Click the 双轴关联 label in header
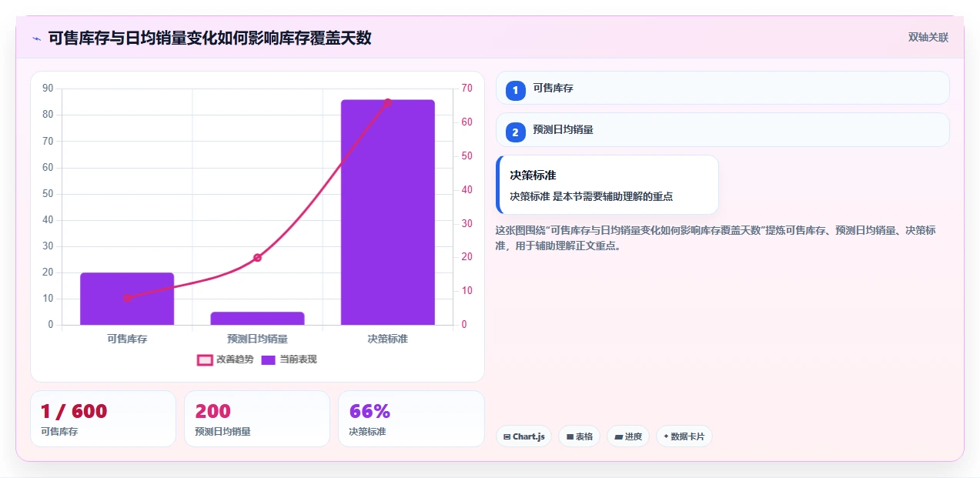Image resolution: width=980 pixels, height=478 pixels. [x=928, y=38]
